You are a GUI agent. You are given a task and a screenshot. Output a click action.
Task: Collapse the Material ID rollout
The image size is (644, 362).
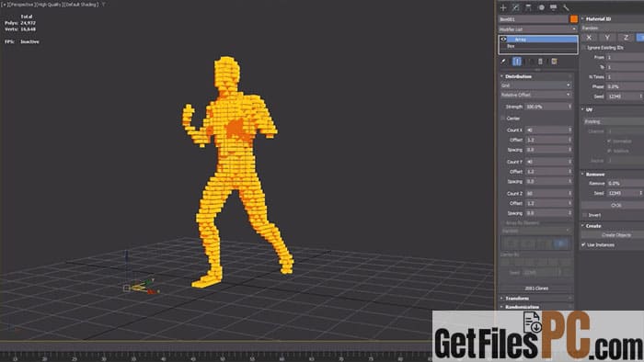pyautogui.click(x=598, y=19)
